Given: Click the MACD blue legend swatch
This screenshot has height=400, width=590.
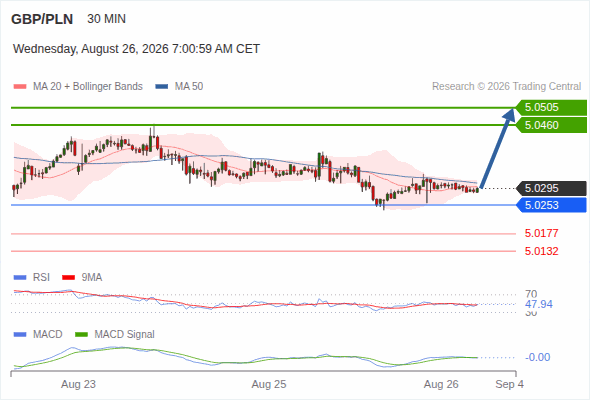Looking at the screenshot, I should [20, 335].
